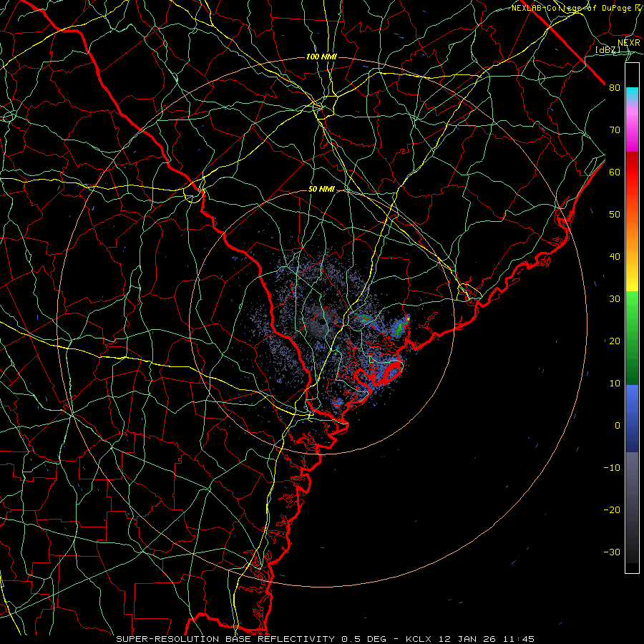Click the blue band of the dBZ color bar
The height and width of the screenshot is (644, 644).
(632, 418)
